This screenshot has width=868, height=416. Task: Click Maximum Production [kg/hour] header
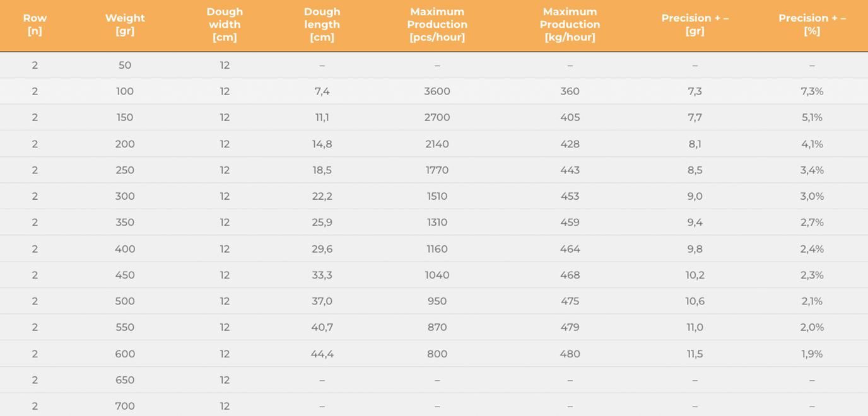coord(570,25)
